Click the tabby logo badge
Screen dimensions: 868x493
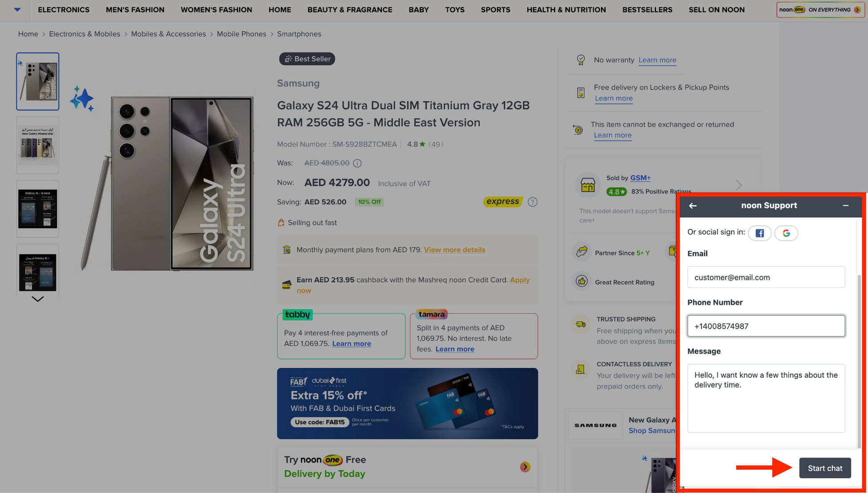(x=297, y=314)
